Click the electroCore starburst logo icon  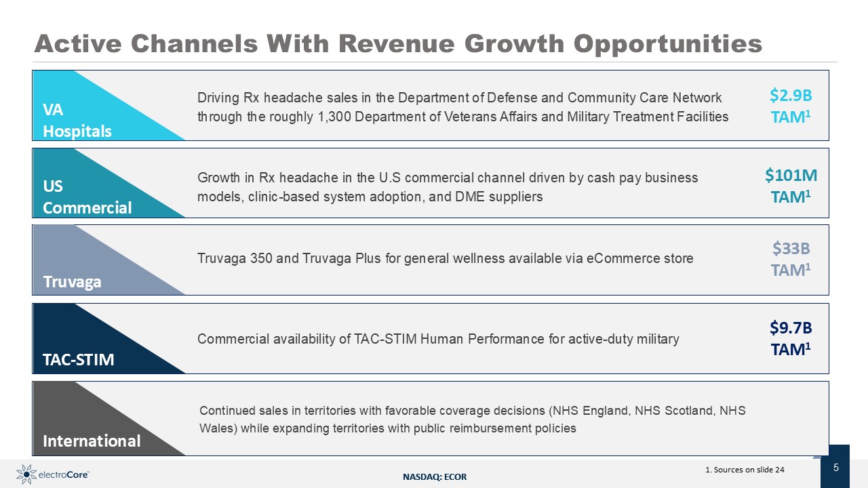pyautogui.click(x=26, y=474)
